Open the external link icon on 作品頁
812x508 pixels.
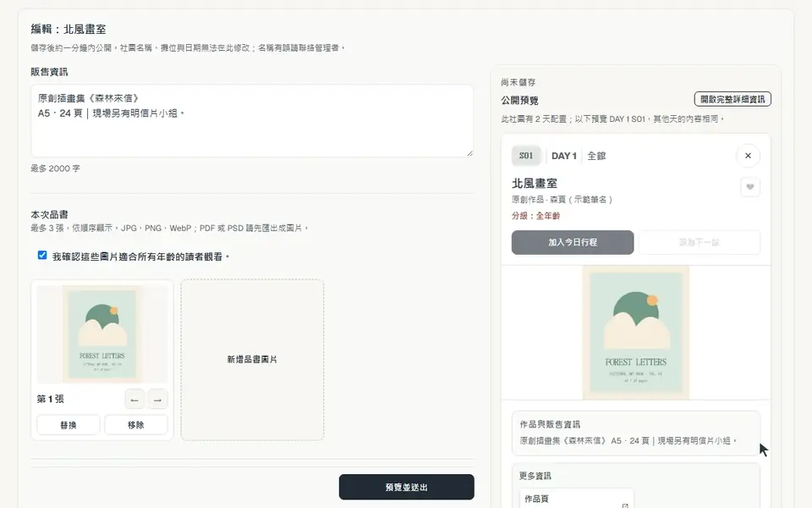tap(625, 505)
